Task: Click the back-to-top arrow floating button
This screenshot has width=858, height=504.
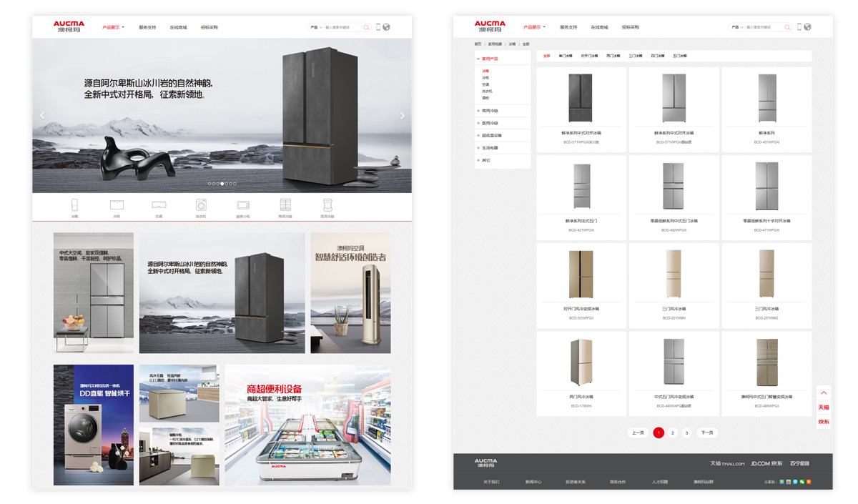Action: click(x=824, y=393)
